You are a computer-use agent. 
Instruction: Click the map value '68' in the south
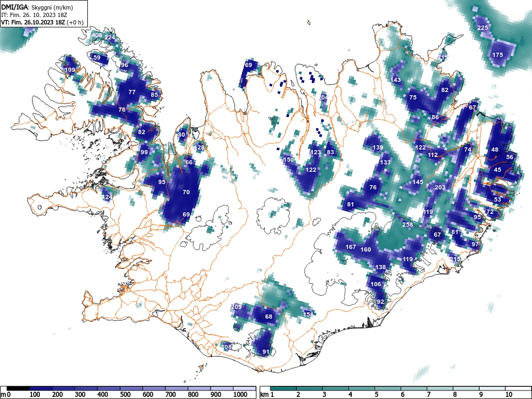click(x=269, y=317)
